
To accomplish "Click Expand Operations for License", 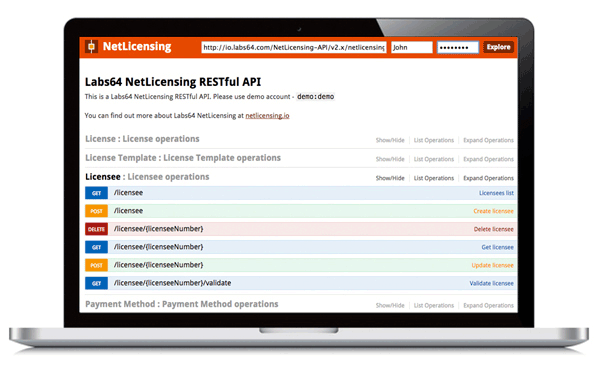I will pos(488,140).
